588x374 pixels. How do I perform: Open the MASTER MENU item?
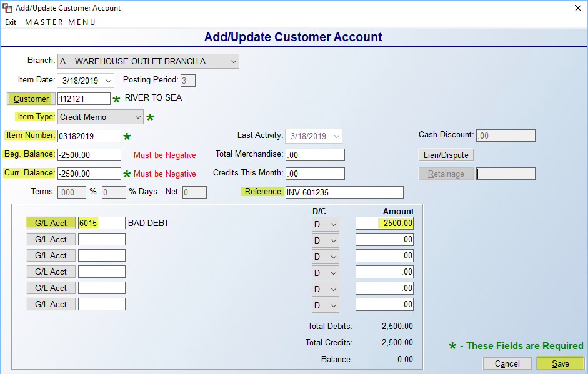tap(60, 22)
